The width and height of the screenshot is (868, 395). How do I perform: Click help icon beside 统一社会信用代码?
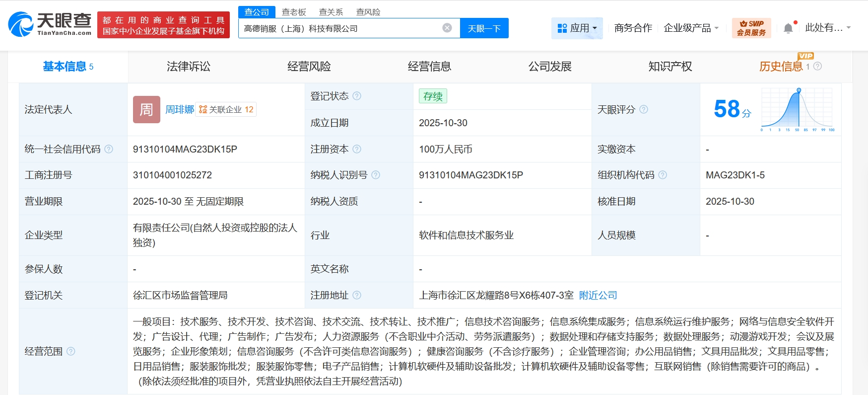click(109, 149)
